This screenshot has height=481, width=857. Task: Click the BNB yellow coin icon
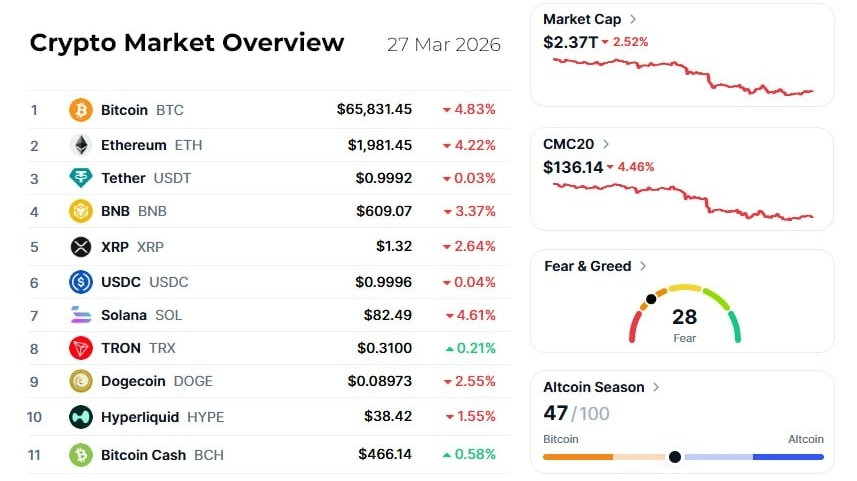tap(80, 211)
